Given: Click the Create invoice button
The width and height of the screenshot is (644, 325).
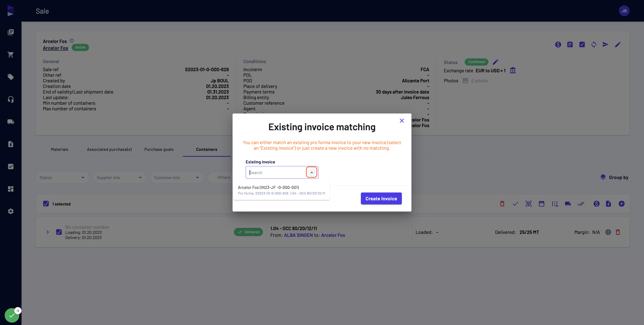Looking at the screenshot, I should coord(381,198).
